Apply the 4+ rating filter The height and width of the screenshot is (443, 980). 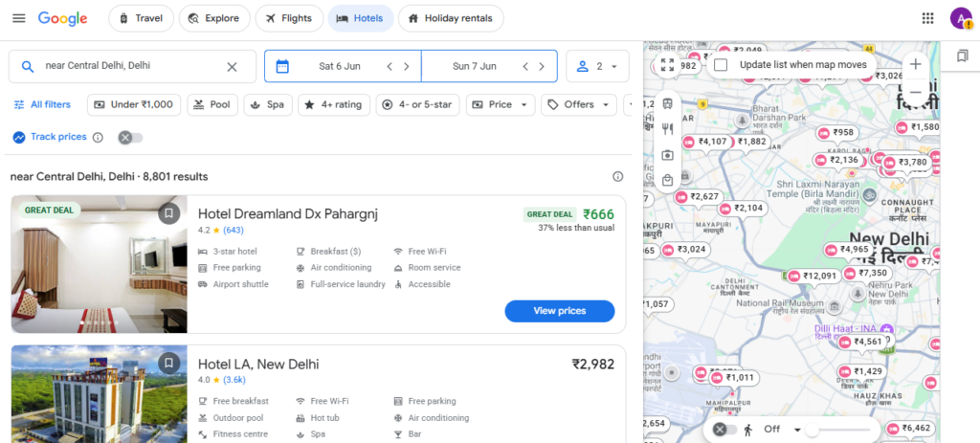[334, 105]
